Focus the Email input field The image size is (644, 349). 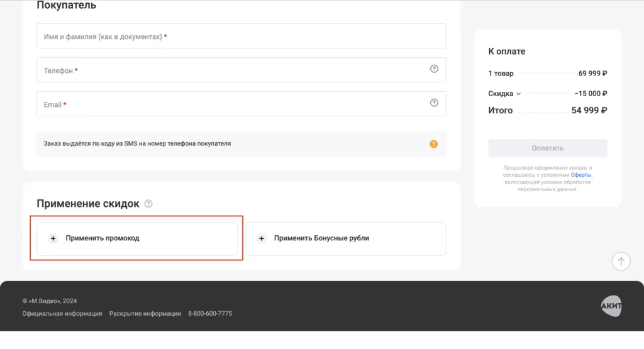point(233,104)
